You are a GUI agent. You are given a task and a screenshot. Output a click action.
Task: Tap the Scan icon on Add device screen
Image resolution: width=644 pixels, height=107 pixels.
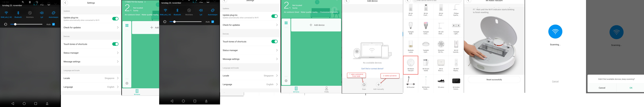(364, 85)
